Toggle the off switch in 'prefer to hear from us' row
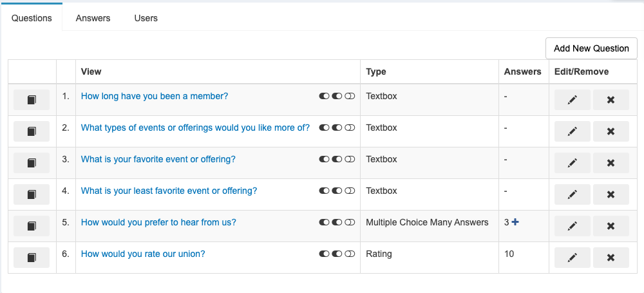The width and height of the screenshot is (644, 293). point(350,222)
